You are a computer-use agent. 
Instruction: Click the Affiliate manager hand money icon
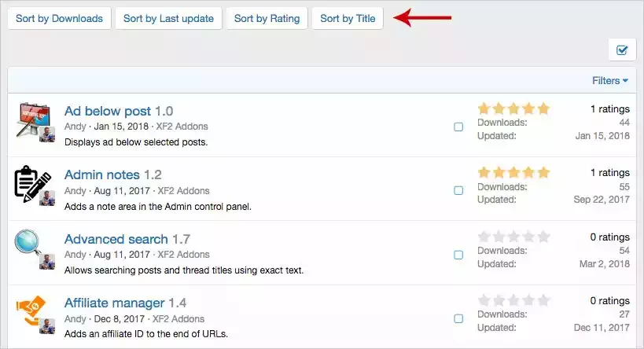point(30,310)
